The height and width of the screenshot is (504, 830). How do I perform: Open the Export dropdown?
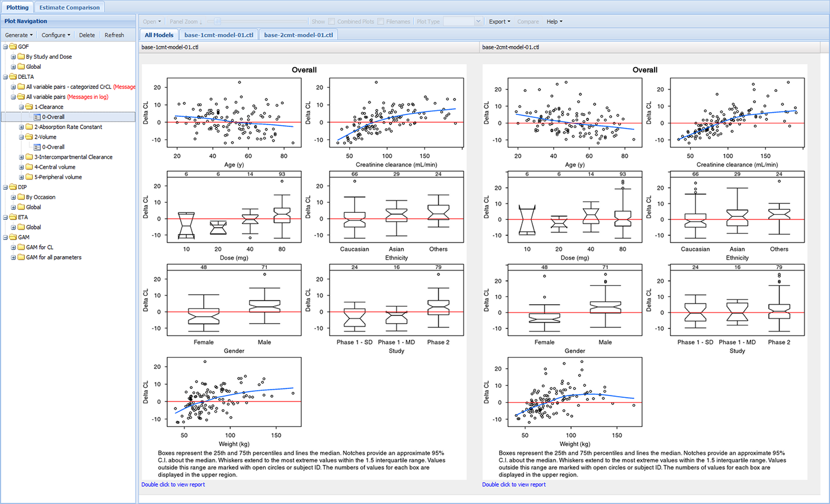(x=500, y=21)
